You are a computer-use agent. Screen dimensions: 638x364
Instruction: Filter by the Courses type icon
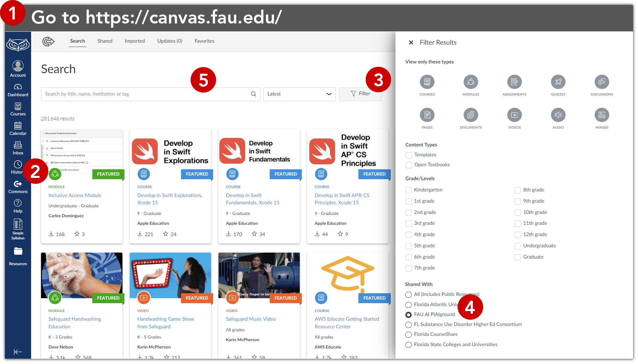click(427, 82)
